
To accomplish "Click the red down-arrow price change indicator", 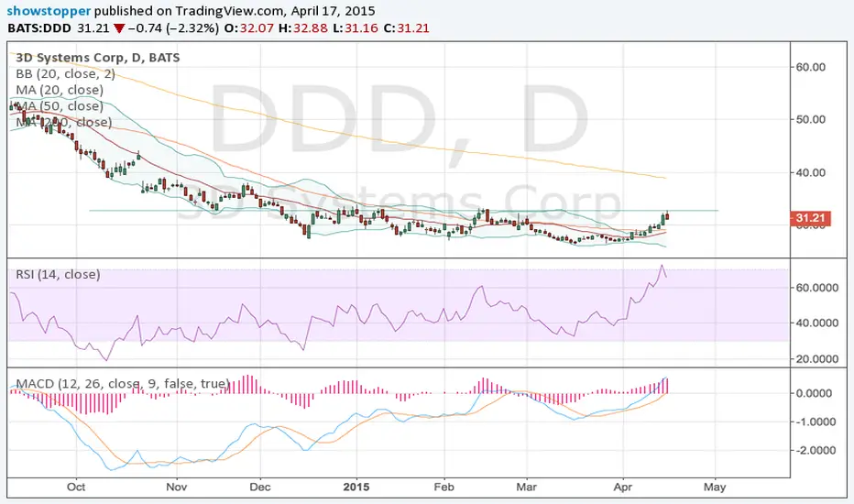I will click(119, 29).
